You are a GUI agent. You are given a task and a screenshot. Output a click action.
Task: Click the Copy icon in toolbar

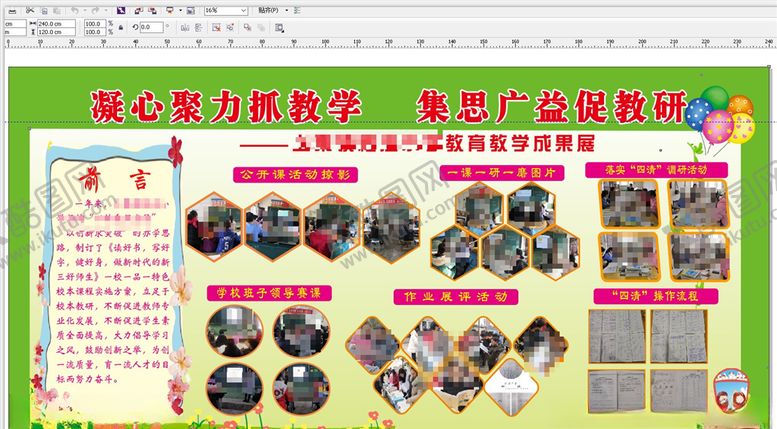[44, 9]
